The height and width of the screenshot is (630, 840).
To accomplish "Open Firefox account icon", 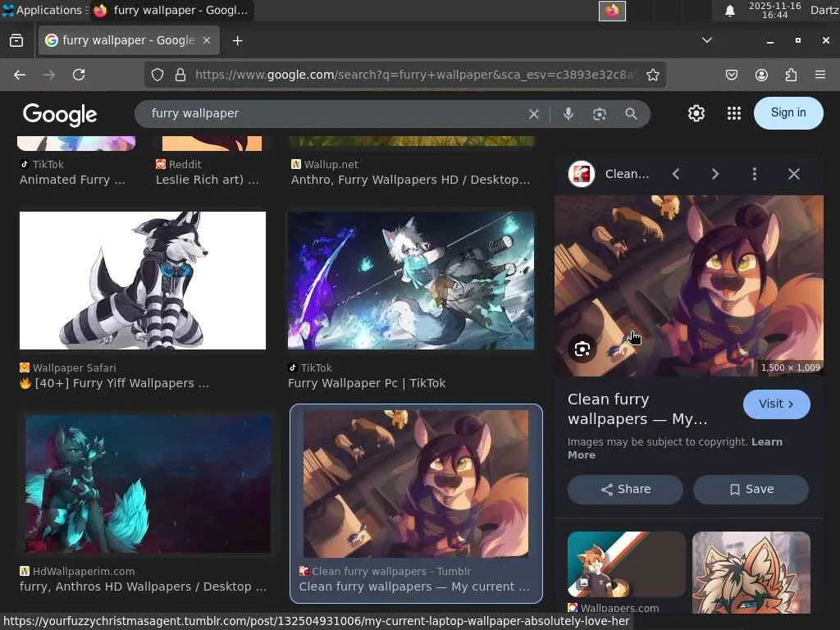I will [761, 75].
